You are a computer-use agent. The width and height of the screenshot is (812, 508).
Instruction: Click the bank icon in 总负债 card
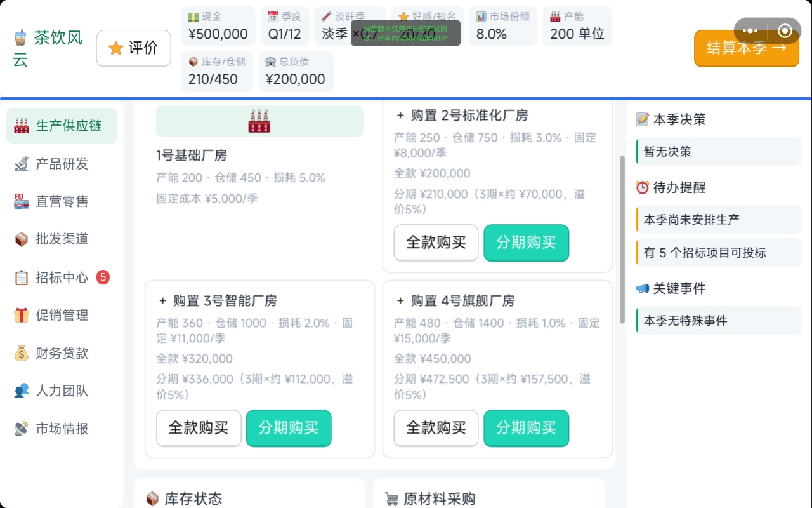click(271, 62)
